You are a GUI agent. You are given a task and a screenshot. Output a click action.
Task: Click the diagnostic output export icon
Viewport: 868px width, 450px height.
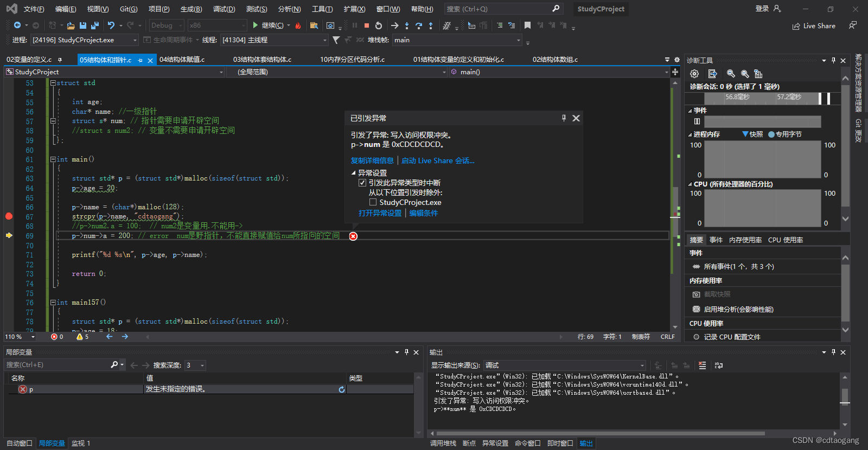tap(713, 74)
